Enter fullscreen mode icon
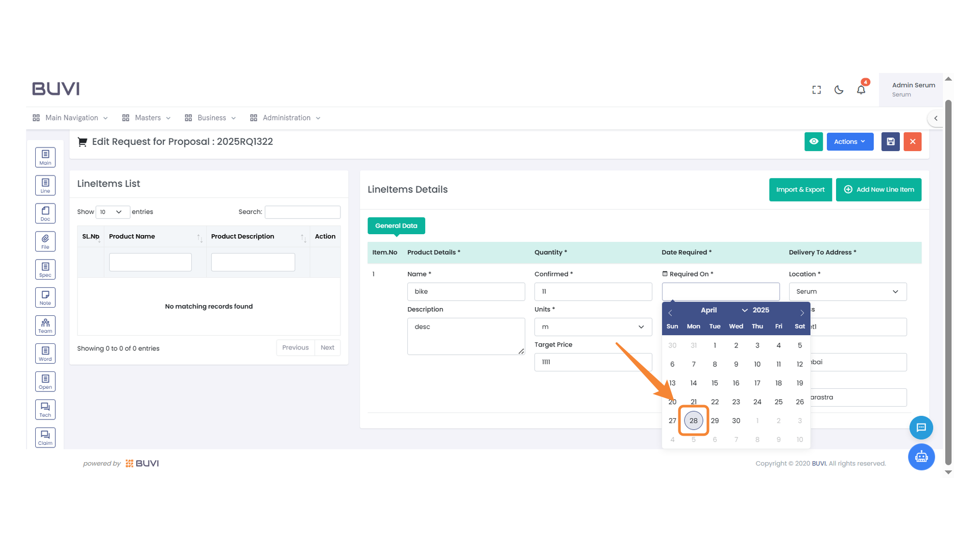 [817, 90]
